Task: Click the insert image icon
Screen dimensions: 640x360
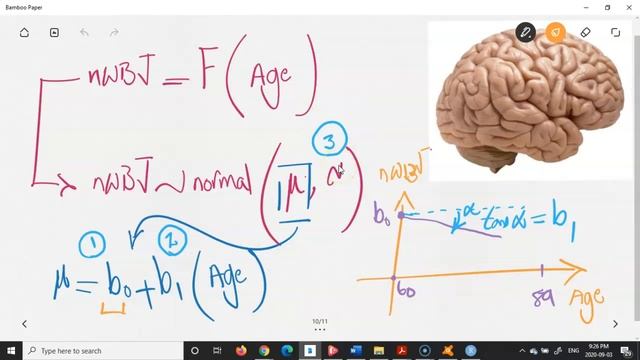Action: 54,33
